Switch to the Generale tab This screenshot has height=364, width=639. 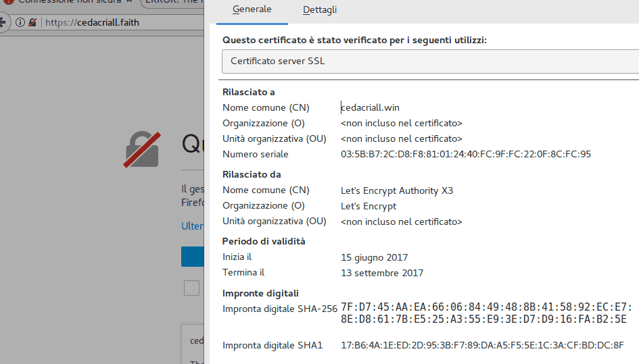pos(252,9)
